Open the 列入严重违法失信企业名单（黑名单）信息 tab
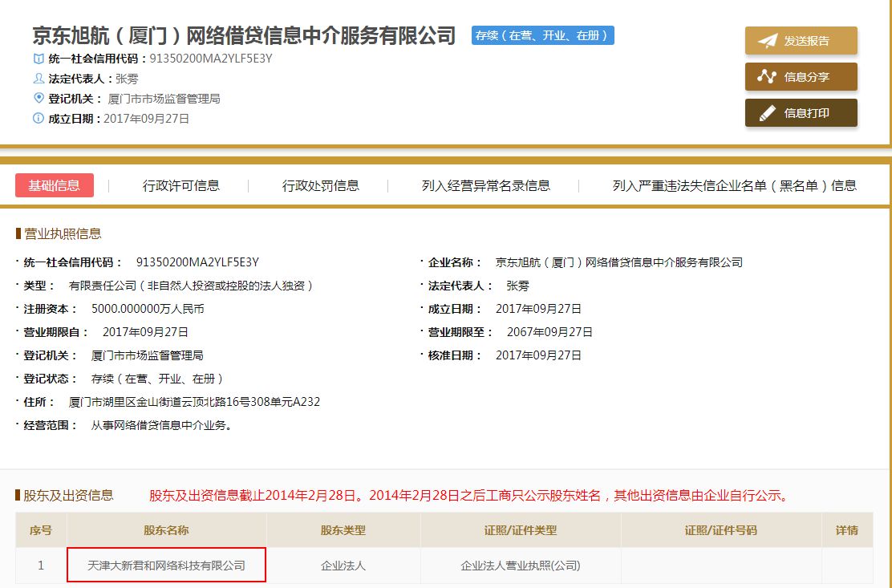The image size is (892, 588). [x=735, y=185]
